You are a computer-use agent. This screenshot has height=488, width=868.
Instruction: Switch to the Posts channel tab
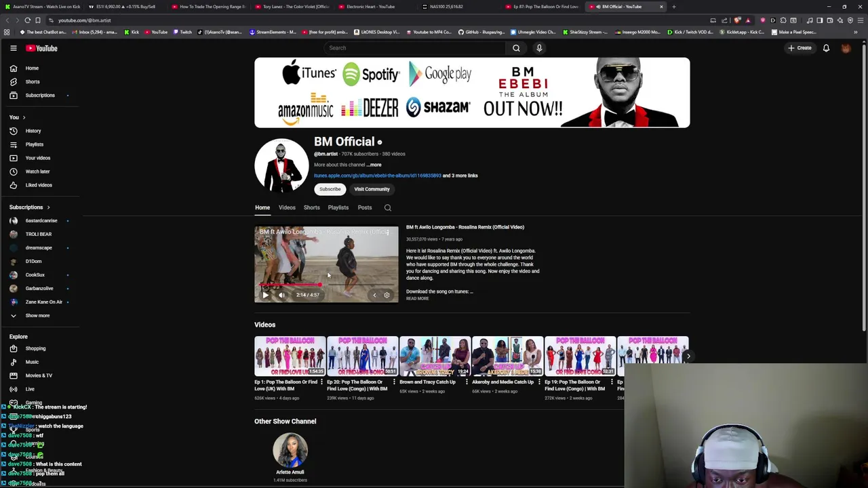pos(364,207)
